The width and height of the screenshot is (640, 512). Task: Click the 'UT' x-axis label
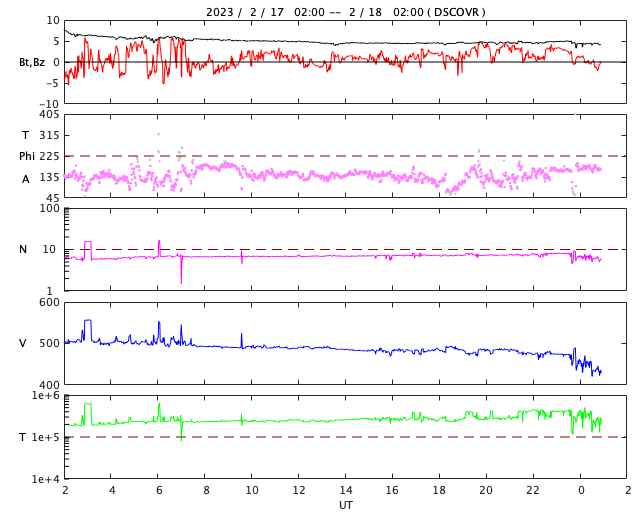(345, 505)
